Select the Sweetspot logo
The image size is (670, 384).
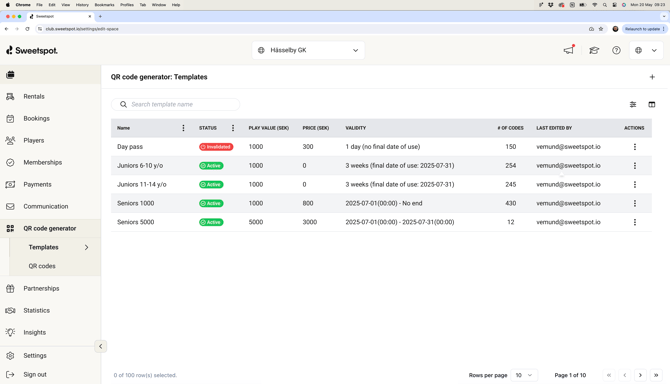pos(32,50)
